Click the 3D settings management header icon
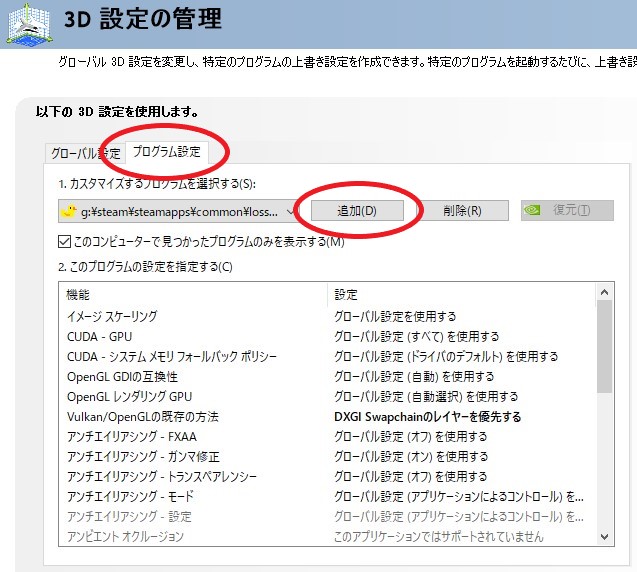 [x=29, y=24]
